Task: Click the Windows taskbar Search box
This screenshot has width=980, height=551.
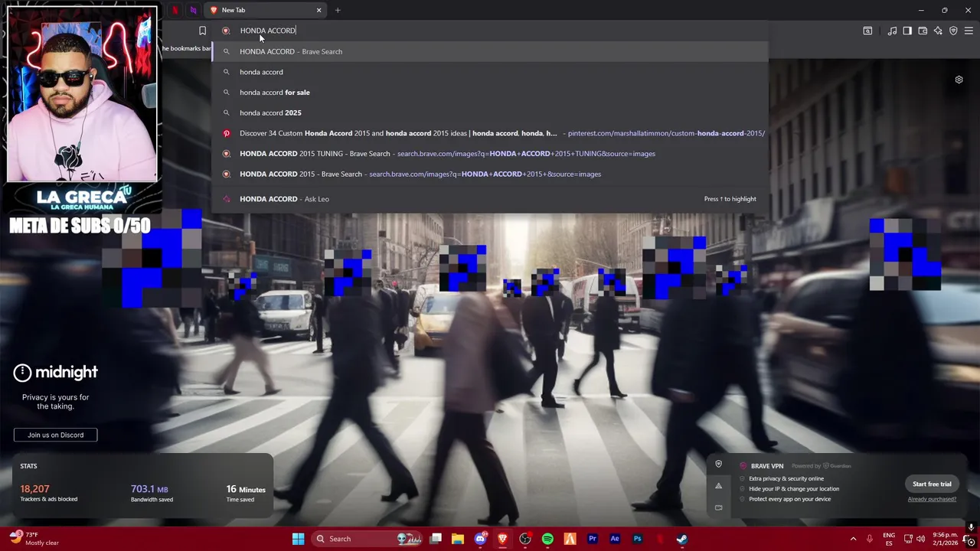Action: point(366,539)
